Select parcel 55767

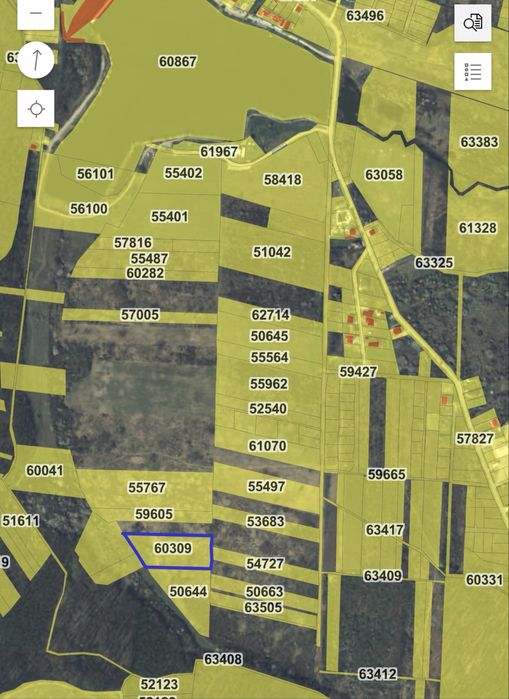coord(147,488)
